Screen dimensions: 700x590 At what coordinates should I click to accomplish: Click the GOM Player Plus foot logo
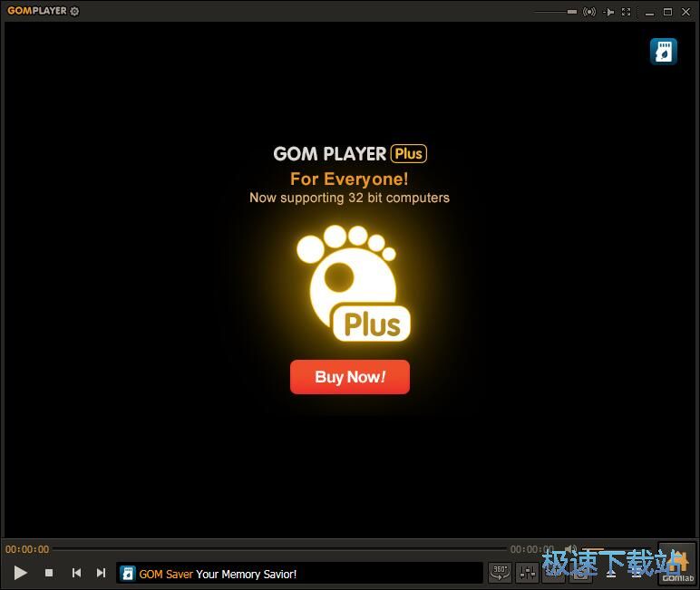[353, 283]
